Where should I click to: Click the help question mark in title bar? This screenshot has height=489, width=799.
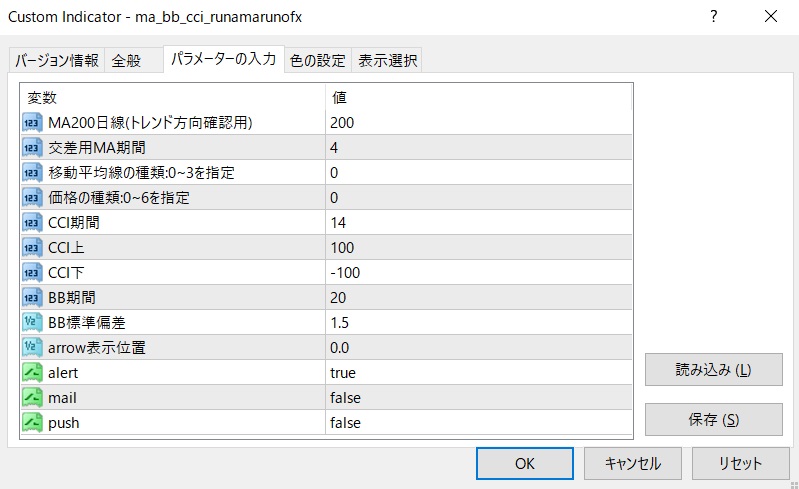[714, 16]
